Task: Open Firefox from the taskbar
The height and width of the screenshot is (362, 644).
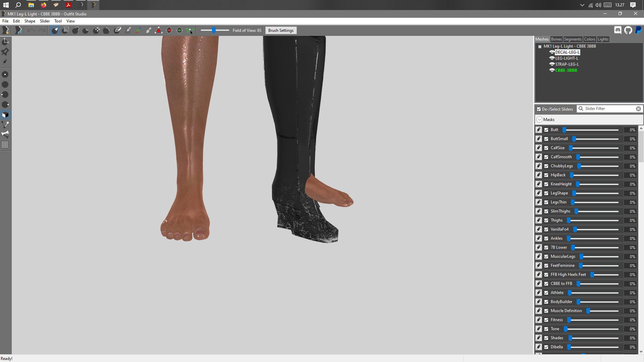Action: click(x=43, y=5)
